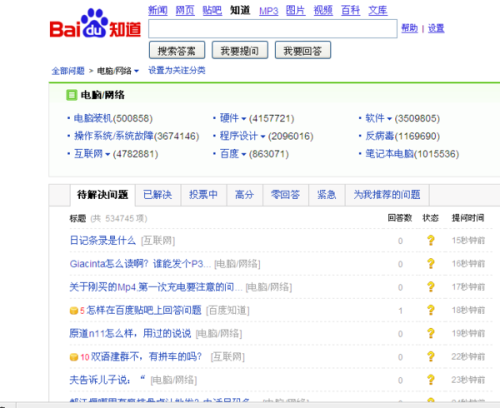This screenshot has height=408, width=500.
Task: Focus the search input box
Action: [x=273, y=29]
